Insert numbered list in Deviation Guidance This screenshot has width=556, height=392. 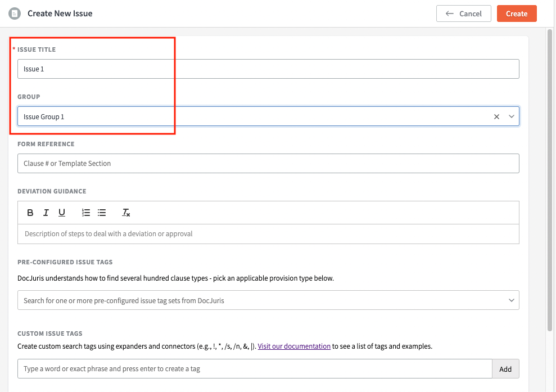click(x=86, y=213)
